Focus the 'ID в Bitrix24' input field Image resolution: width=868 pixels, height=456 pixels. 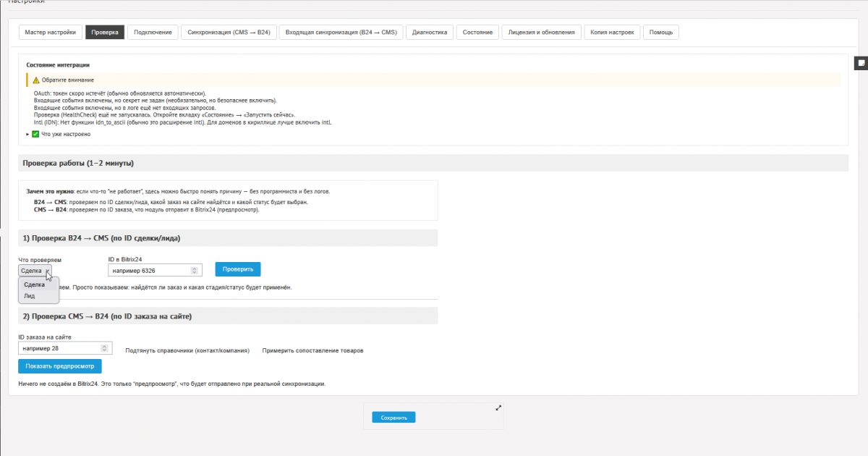[x=148, y=270]
